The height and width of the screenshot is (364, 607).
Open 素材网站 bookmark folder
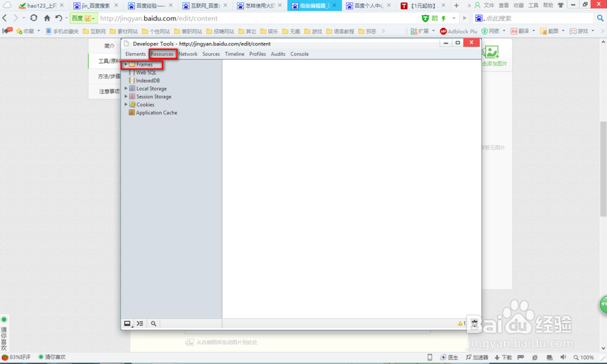click(123, 32)
